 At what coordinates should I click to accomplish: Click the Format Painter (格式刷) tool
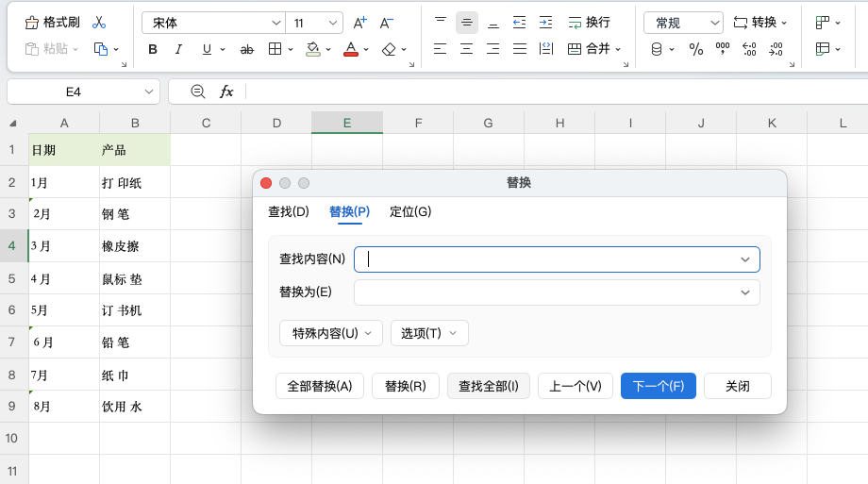pos(53,22)
